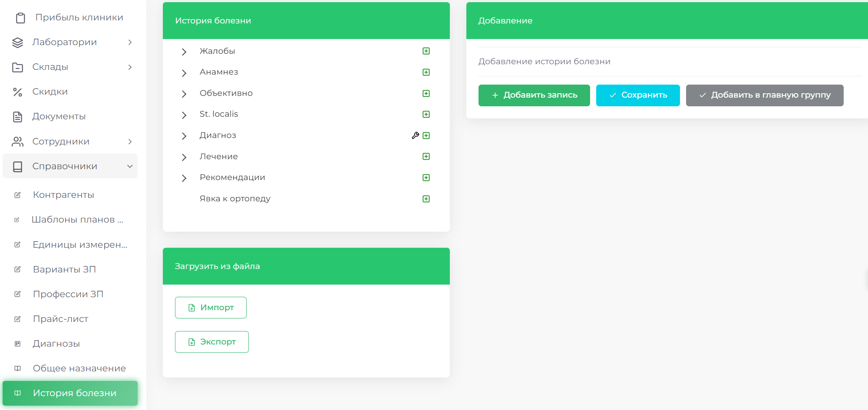Click the plus icon in Рекомендации row
This screenshot has height=410, width=868.
coord(426,177)
